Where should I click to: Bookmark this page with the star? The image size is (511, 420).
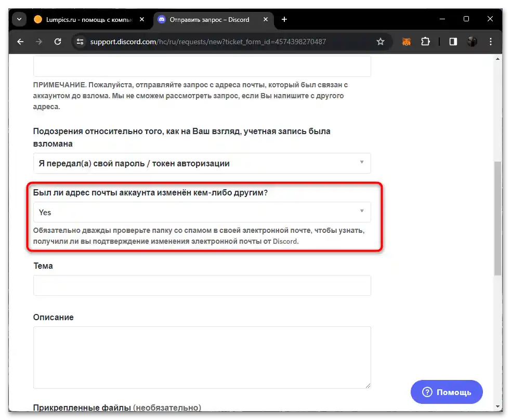(381, 42)
